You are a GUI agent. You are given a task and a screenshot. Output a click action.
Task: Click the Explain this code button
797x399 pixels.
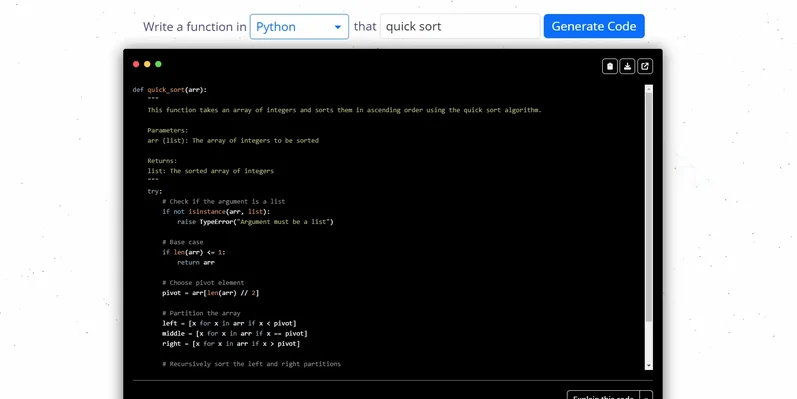coord(603,395)
